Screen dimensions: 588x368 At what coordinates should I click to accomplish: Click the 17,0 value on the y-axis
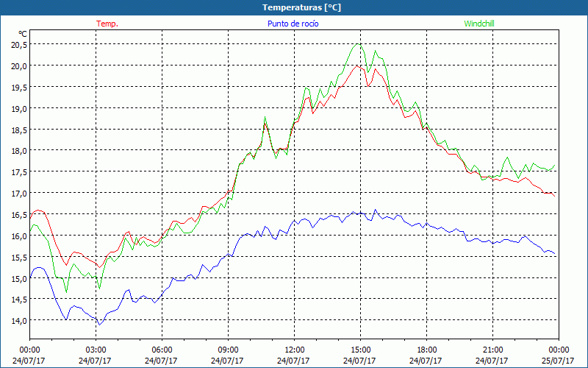[19, 193]
